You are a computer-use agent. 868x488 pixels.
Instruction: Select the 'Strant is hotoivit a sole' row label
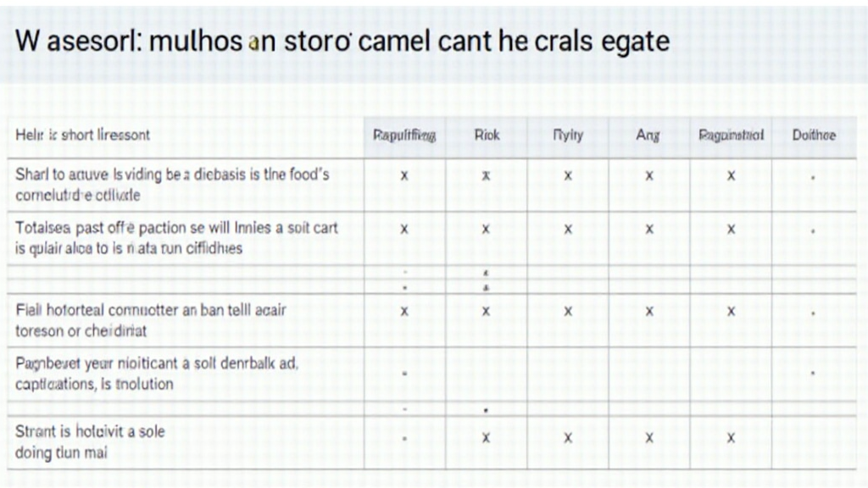click(x=90, y=441)
